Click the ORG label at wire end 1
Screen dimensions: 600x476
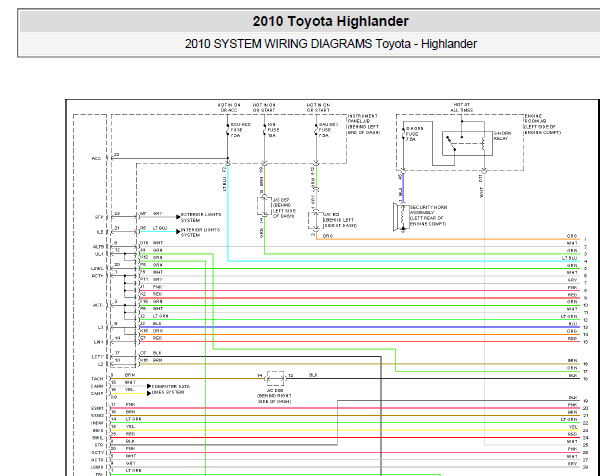point(572,236)
